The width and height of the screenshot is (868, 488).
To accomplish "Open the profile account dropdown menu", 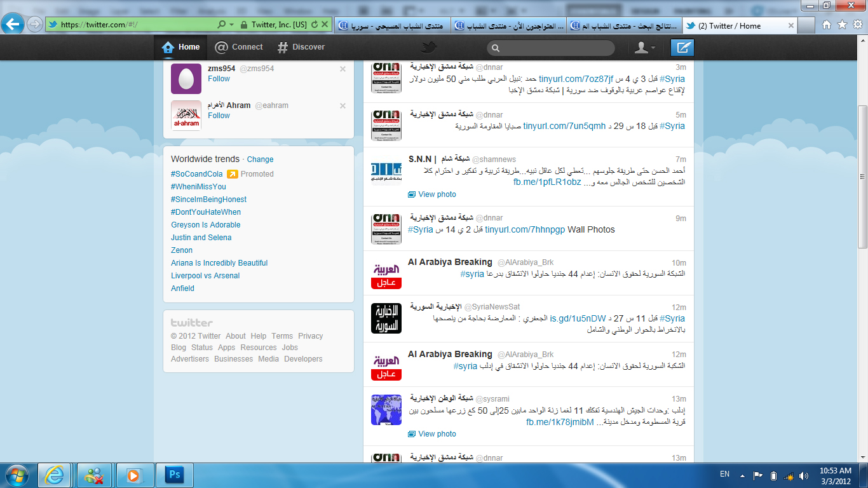I will [645, 48].
